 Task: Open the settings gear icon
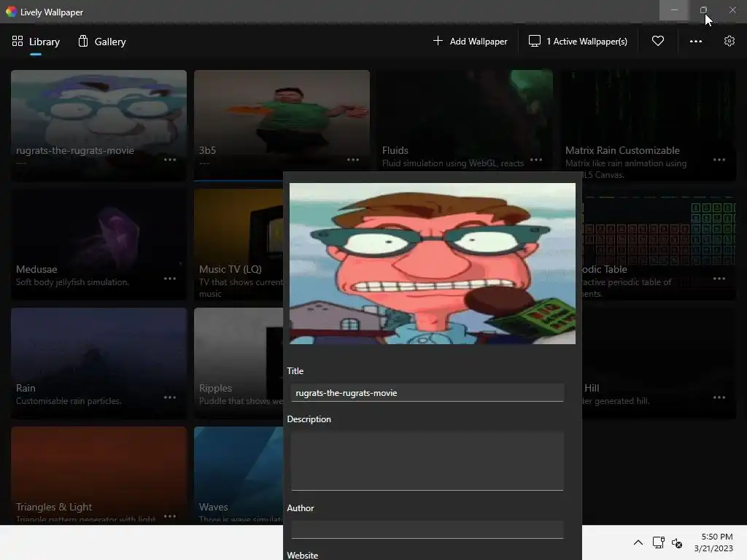(729, 41)
